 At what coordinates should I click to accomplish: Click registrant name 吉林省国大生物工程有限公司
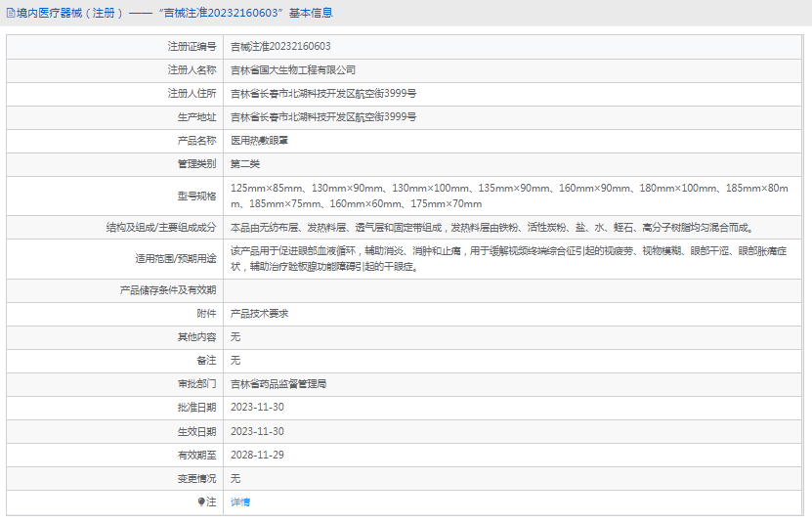pos(293,70)
